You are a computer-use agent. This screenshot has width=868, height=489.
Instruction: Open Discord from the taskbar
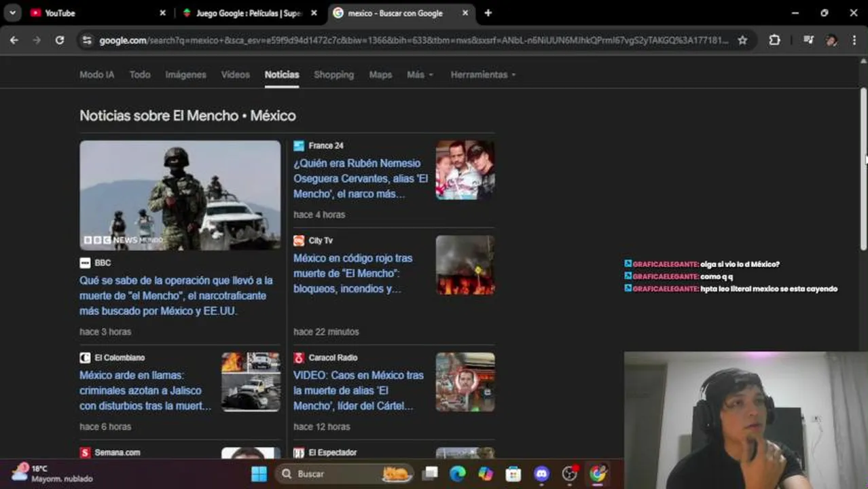pyautogui.click(x=541, y=473)
